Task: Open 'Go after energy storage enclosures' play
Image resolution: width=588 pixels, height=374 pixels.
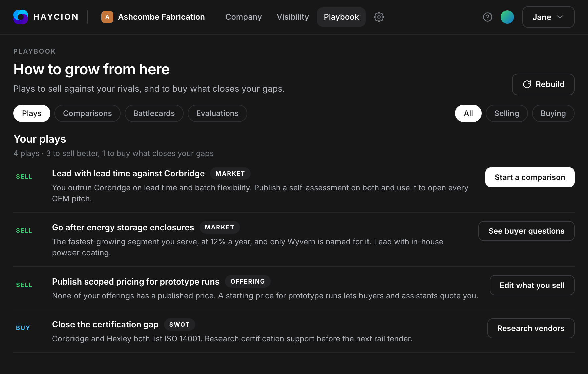Action: tap(123, 227)
